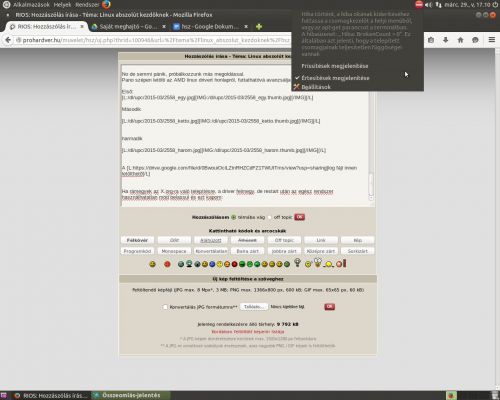Close the Saját meghajtó tab

pos(164,26)
